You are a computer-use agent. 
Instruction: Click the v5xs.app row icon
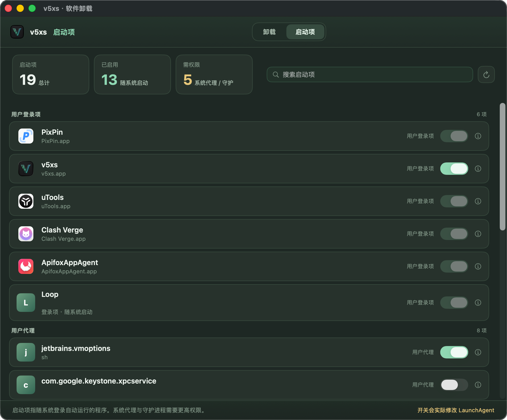coord(26,169)
